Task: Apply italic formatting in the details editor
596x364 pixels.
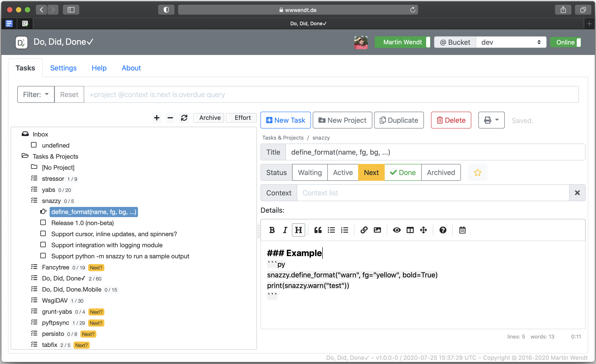Action: coord(285,230)
